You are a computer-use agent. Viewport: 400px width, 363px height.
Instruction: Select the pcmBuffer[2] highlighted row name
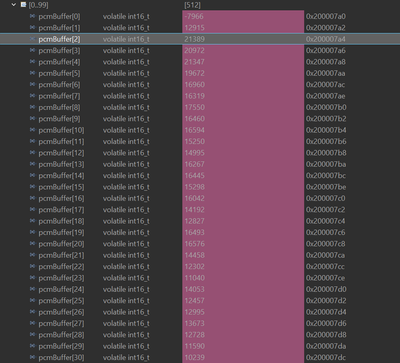(x=59, y=39)
